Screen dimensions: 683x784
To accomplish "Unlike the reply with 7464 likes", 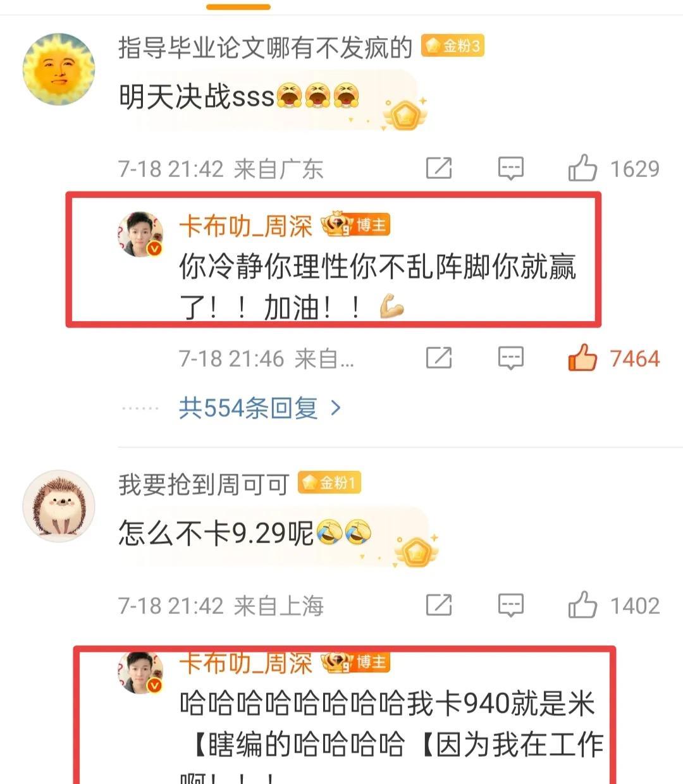I will (x=582, y=357).
